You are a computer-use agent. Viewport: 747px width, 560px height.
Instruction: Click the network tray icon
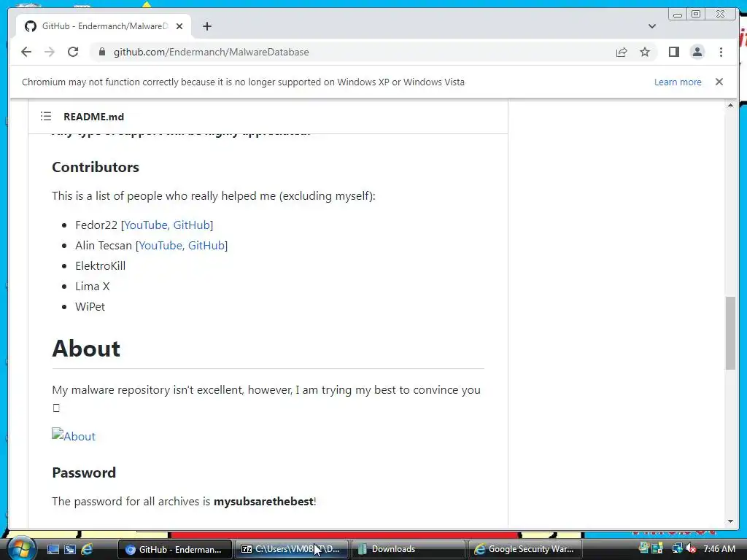(677, 548)
